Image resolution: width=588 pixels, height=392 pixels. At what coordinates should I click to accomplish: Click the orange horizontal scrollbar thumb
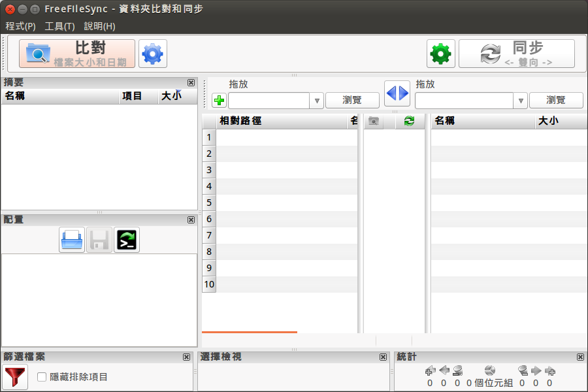point(250,332)
